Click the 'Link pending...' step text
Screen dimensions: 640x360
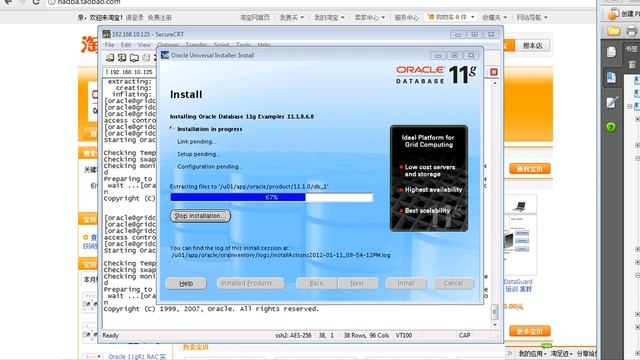196,142
